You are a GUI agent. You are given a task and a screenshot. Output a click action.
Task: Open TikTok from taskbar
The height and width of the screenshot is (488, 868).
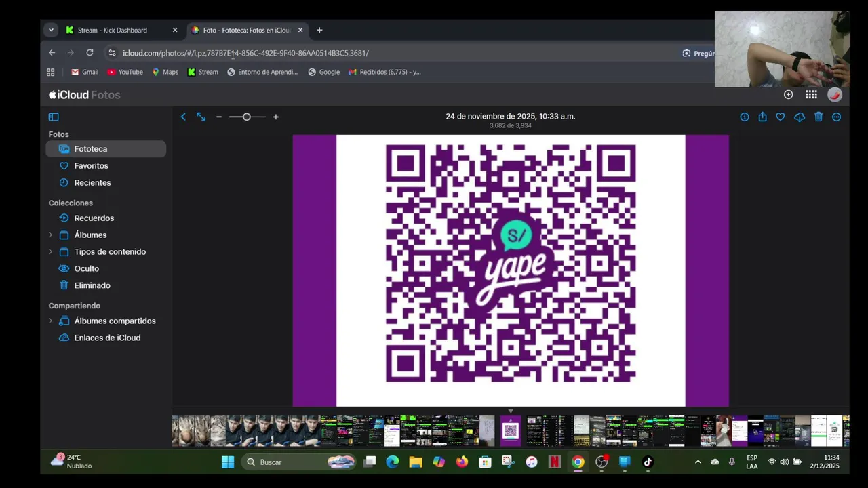click(x=648, y=462)
